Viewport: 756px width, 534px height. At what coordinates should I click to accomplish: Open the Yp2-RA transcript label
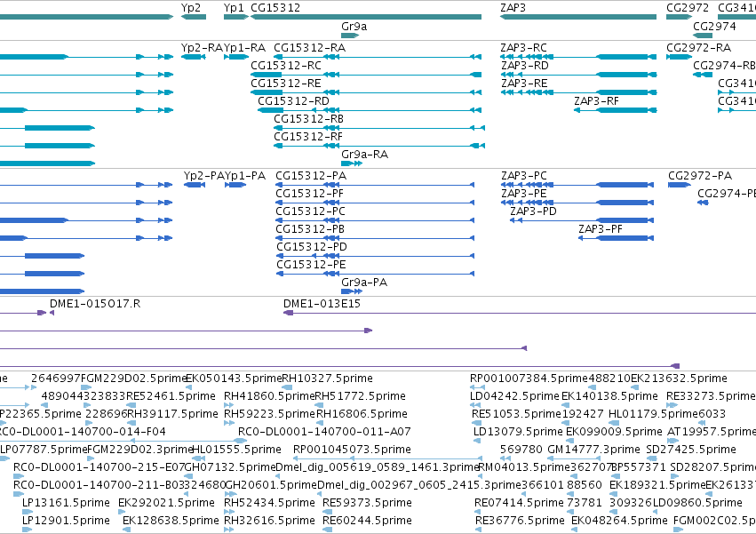click(x=202, y=48)
